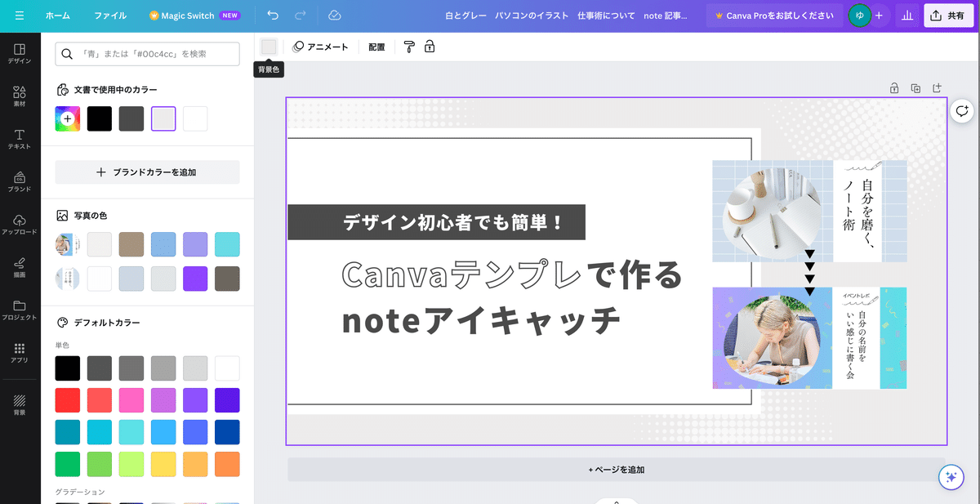980x504 pixels.
Task: Open the ブランド sidebar panel
Action: coord(20,181)
